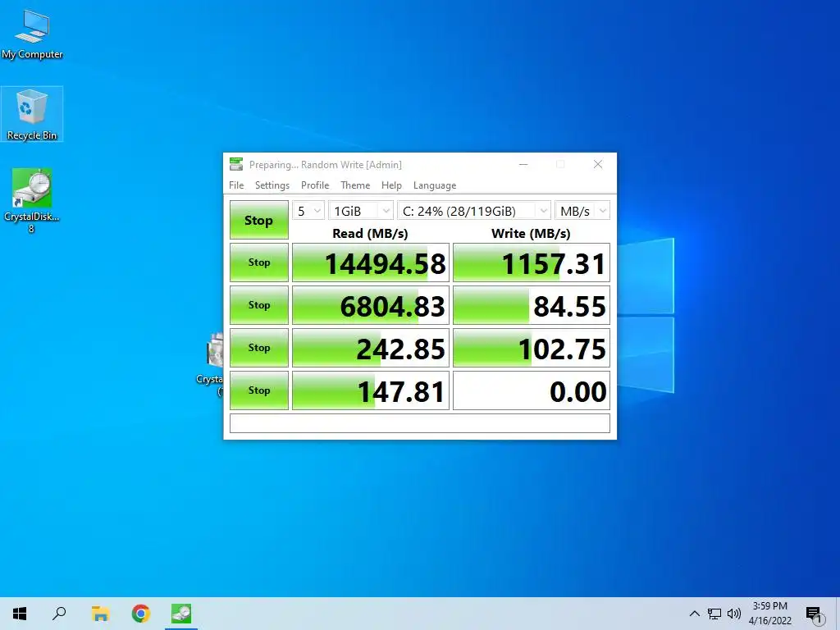Open File Explorer from the taskbar

pos(100,614)
